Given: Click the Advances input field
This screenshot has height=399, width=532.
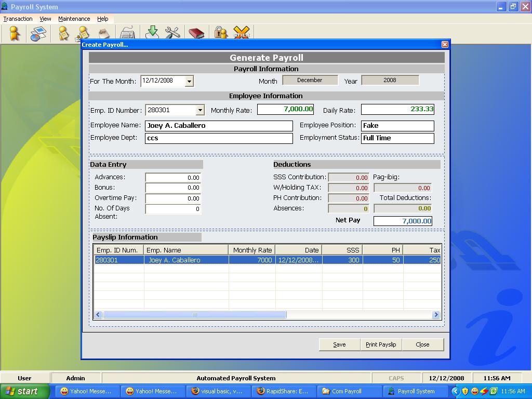Looking at the screenshot, I should 173,178.
